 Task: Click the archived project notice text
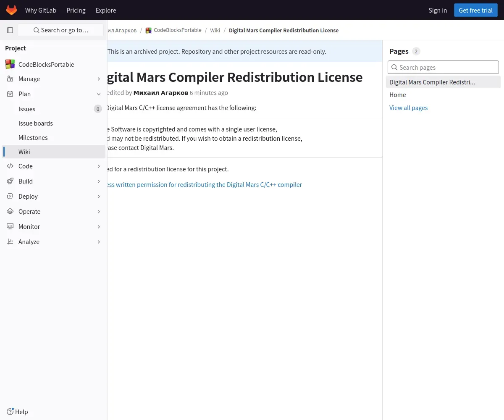[217, 51]
